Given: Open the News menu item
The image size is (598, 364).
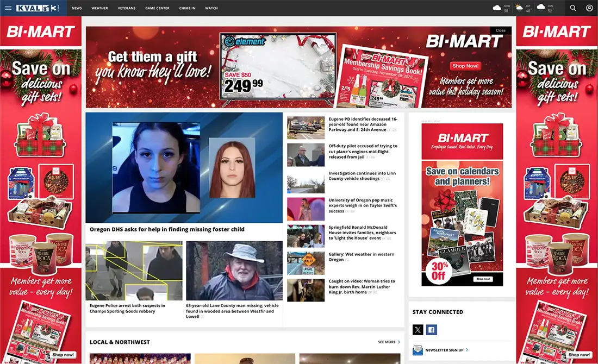Looking at the screenshot, I should [77, 8].
